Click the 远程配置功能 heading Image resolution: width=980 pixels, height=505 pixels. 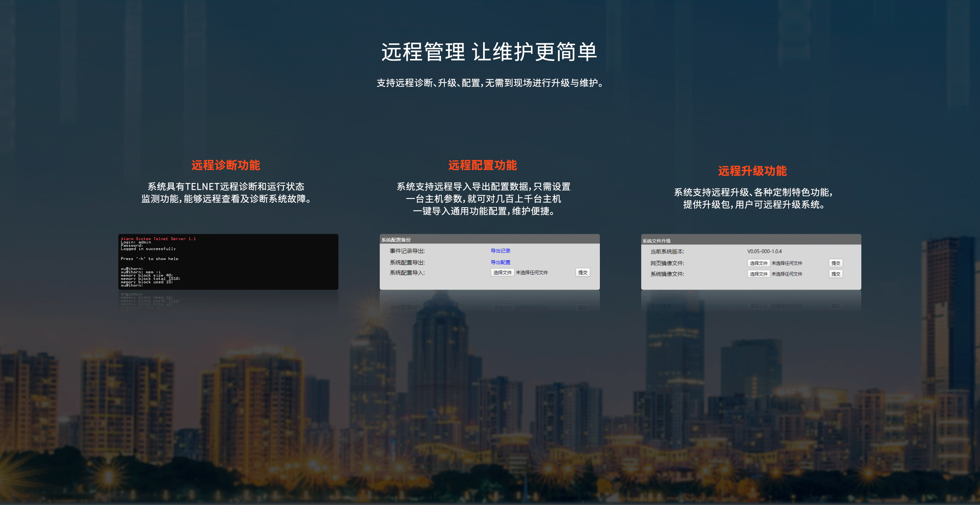[x=482, y=165]
